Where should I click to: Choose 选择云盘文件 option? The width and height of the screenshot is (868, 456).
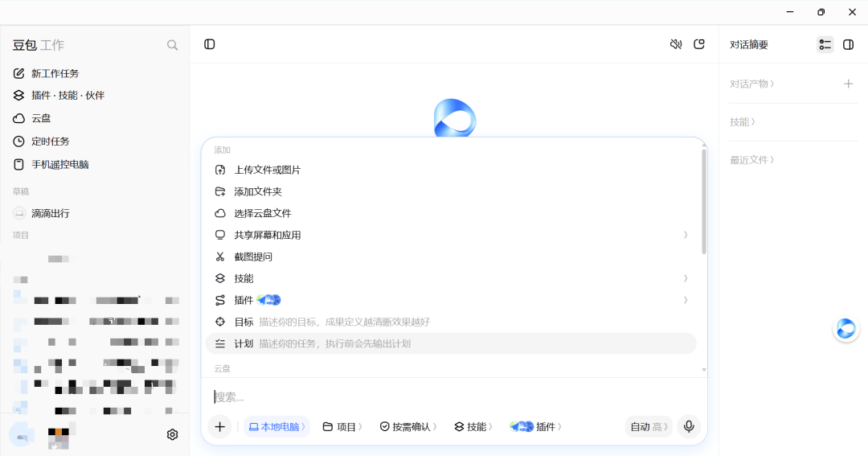451,213
